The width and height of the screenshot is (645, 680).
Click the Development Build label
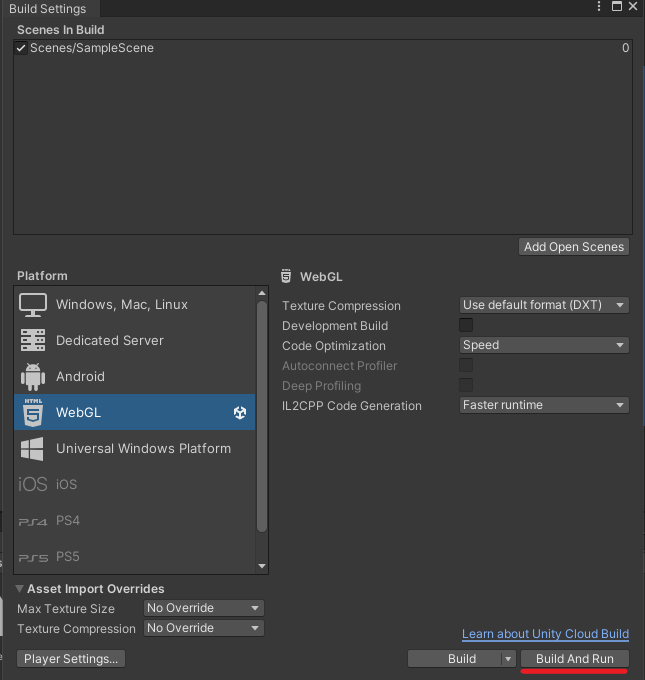(x=335, y=326)
